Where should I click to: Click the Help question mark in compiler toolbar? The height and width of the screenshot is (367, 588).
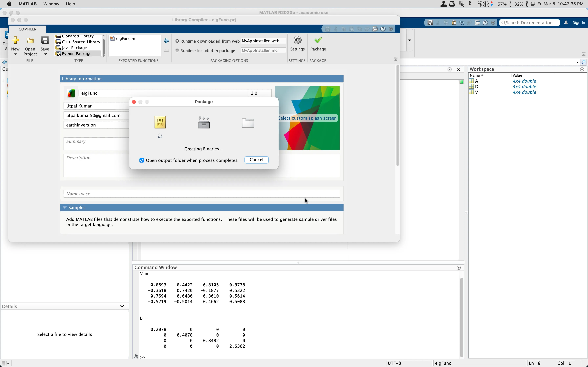[x=383, y=29]
